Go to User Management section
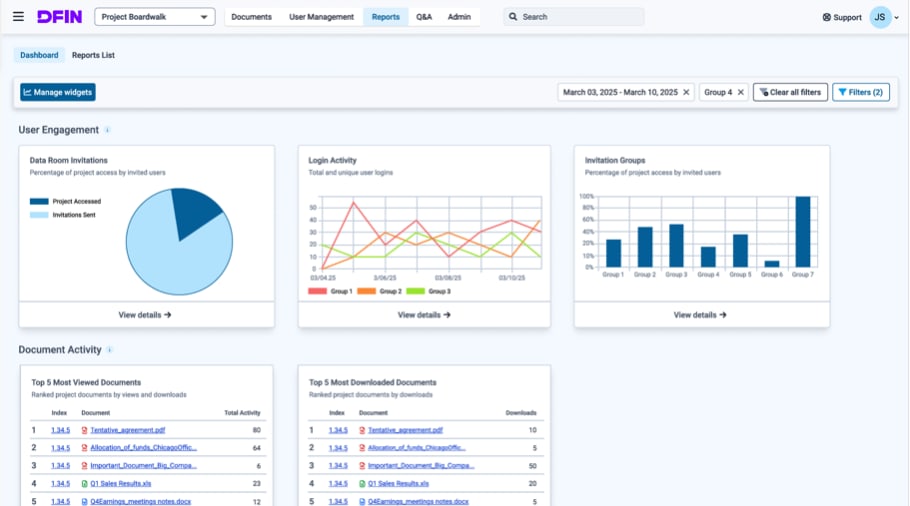Image resolution: width=910 pixels, height=506 pixels. click(x=322, y=17)
